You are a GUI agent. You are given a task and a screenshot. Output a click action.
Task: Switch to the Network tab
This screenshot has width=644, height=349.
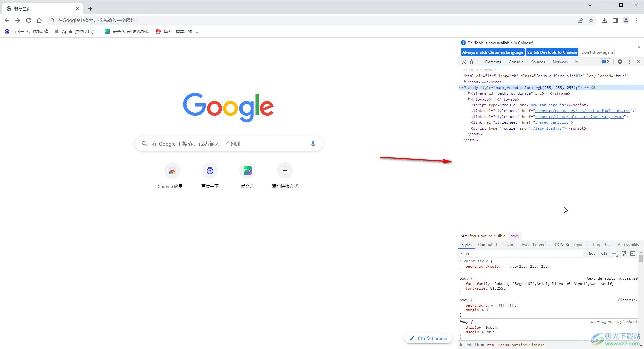[560, 62]
